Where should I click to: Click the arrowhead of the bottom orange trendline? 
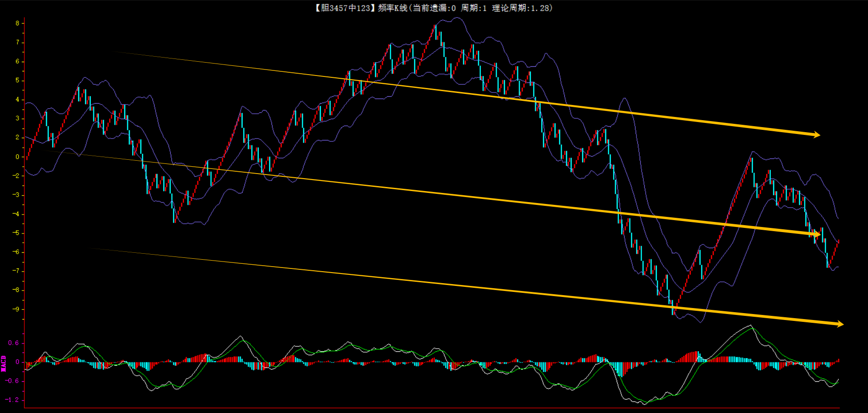click(x=840, y=324)
